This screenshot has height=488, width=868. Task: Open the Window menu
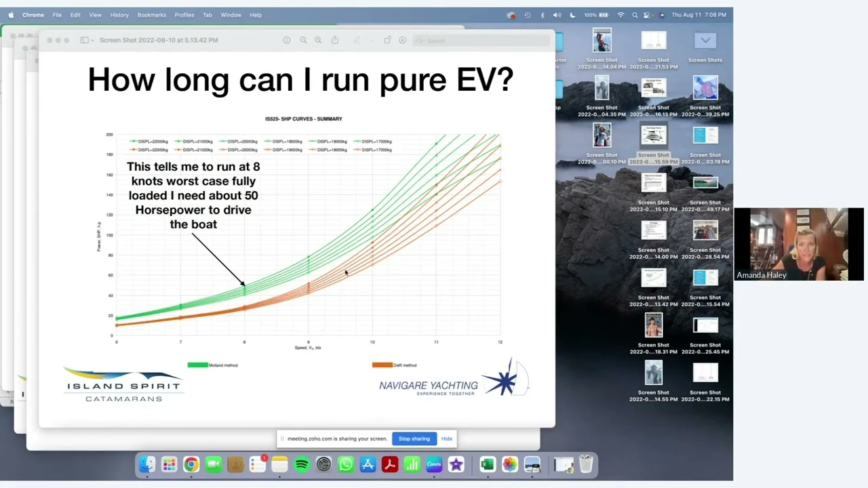tap(231, 15)
